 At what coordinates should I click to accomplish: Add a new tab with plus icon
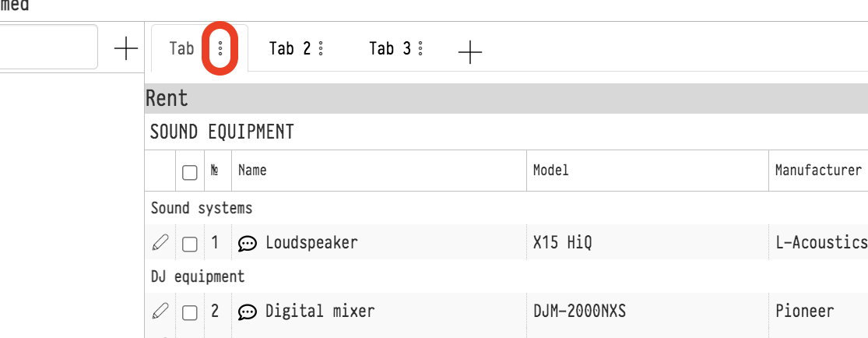(469, 52)
